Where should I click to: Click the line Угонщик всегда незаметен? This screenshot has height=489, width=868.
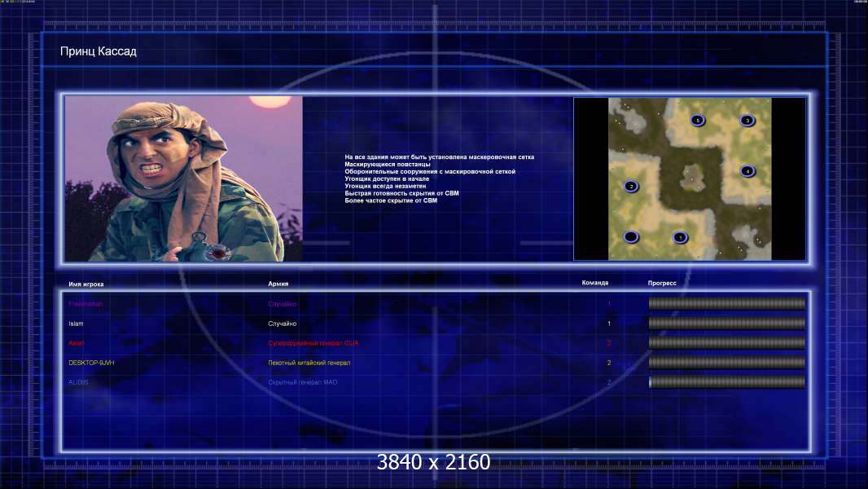[x=385, y=186]
